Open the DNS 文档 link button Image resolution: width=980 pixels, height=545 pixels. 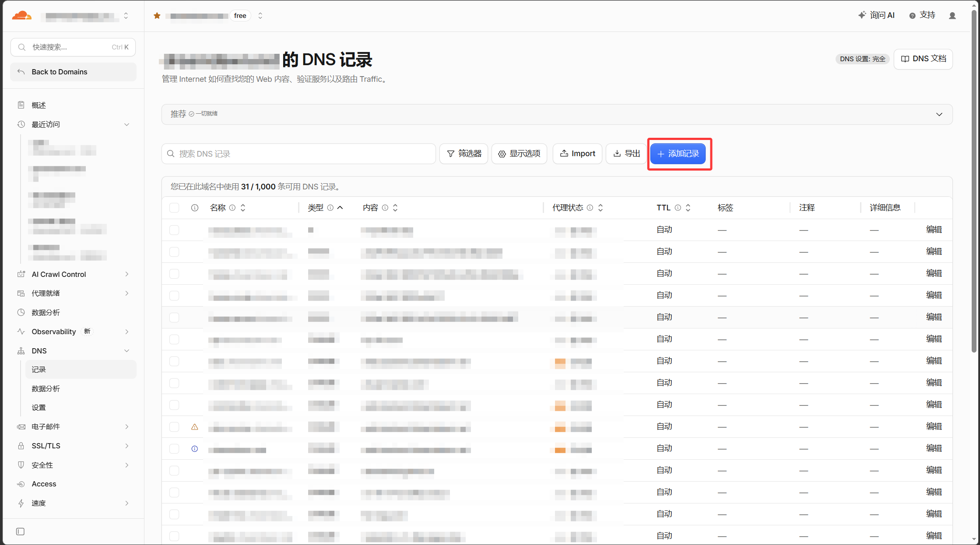[923, 59]
